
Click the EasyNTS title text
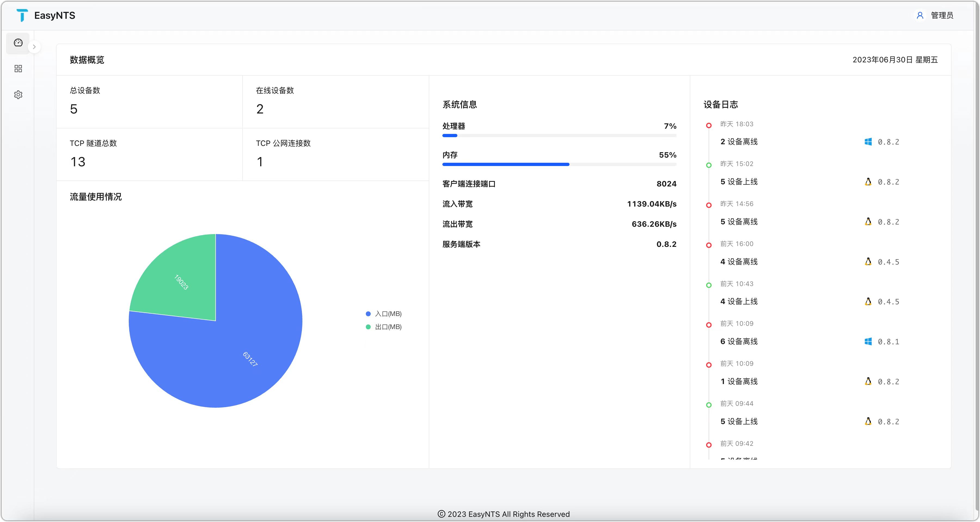tap(55, 16)
